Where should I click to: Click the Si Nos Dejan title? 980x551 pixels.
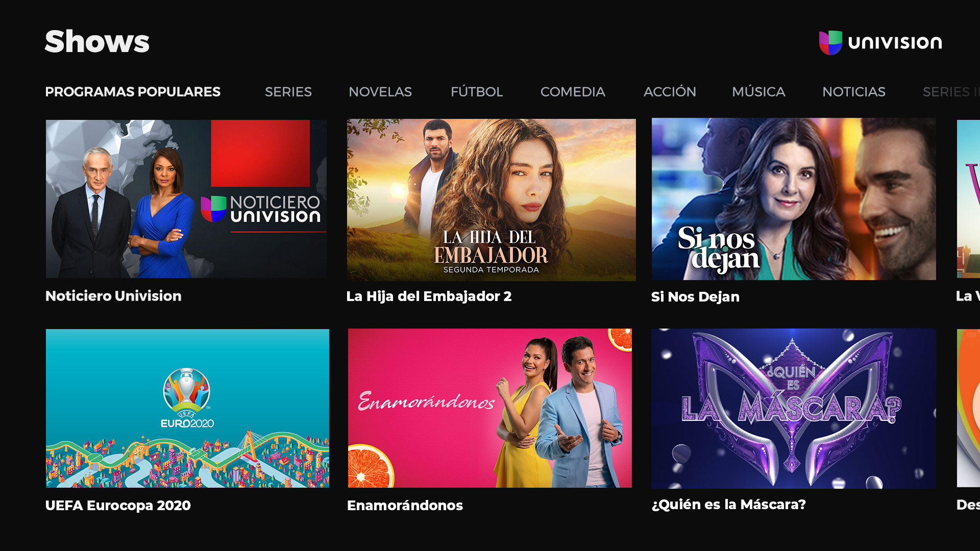tap(695, 296)
